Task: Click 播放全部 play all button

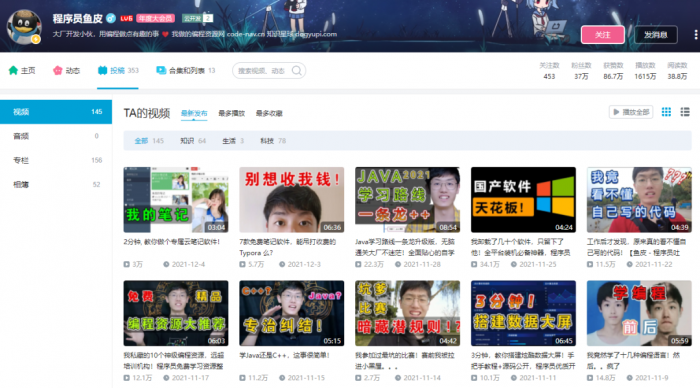Action: click(x=631, y=112)
